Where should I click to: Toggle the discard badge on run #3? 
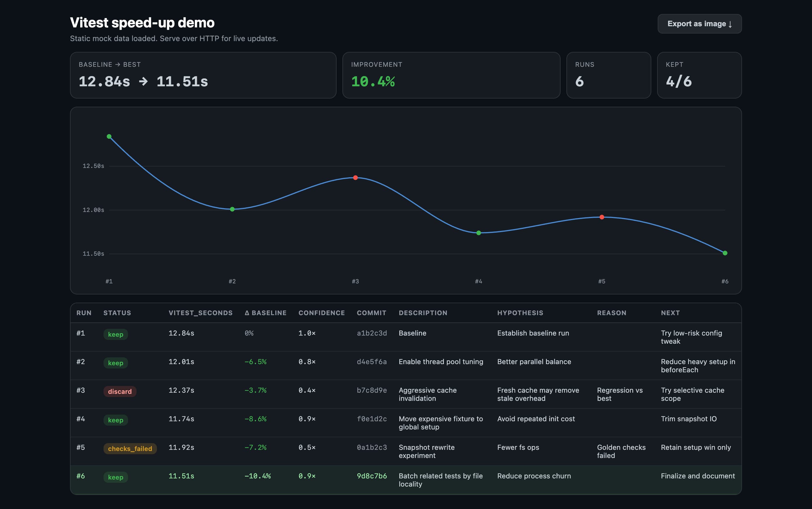[120, 391]
